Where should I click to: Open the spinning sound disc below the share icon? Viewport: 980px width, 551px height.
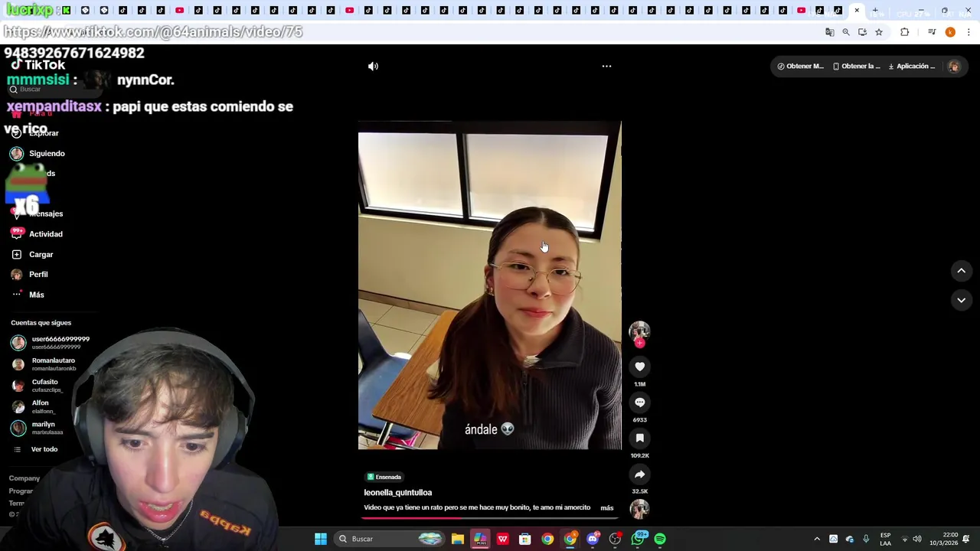[x=639, y=508]
